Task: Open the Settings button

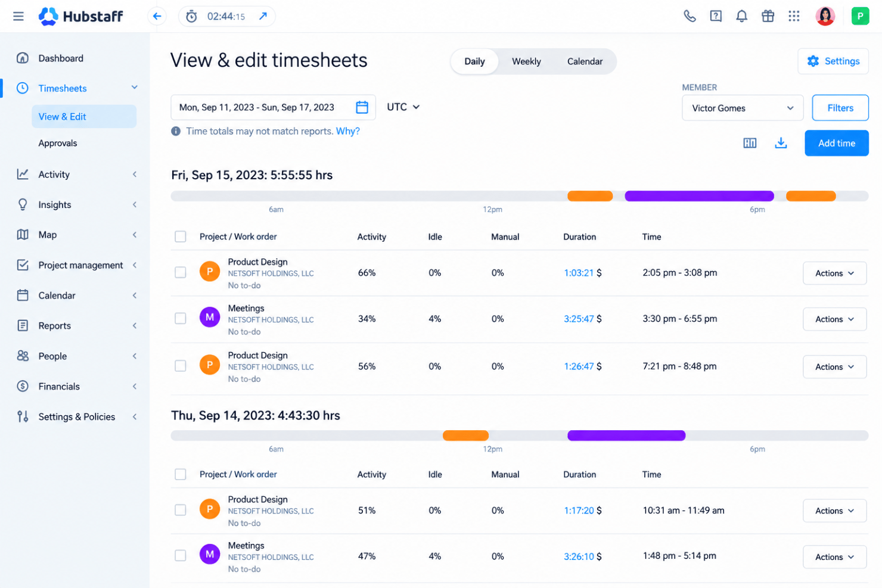Action: click(833, 61)
